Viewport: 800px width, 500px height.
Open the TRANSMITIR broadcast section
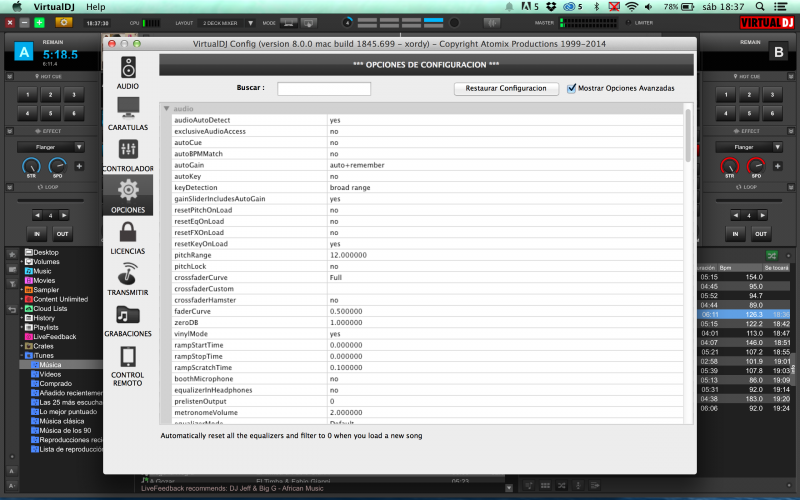click(128, 279)
